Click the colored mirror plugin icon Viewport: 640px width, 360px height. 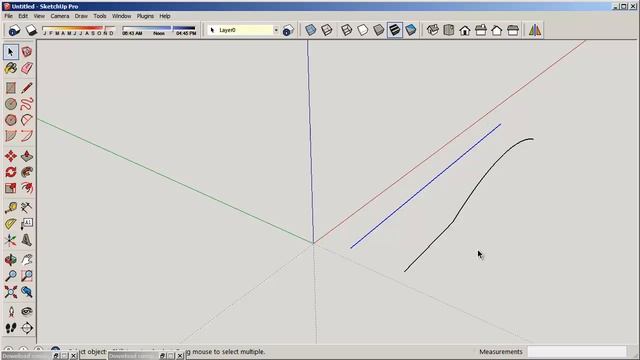(x=535, y=30)
